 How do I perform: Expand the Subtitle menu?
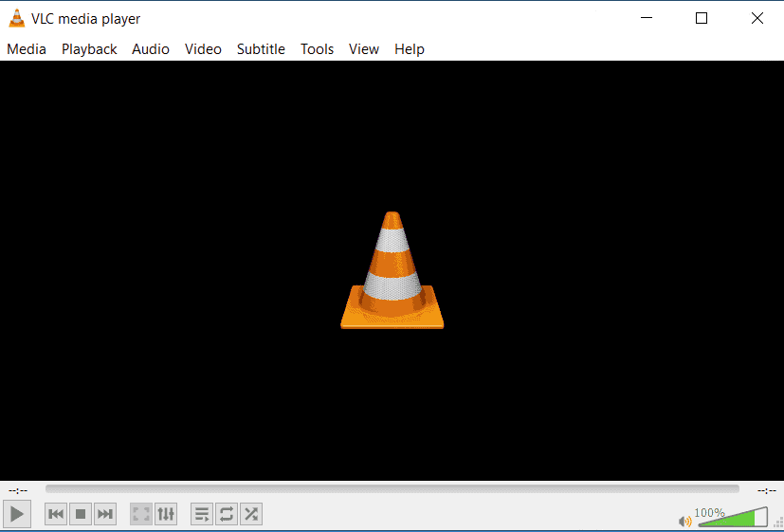261,49
